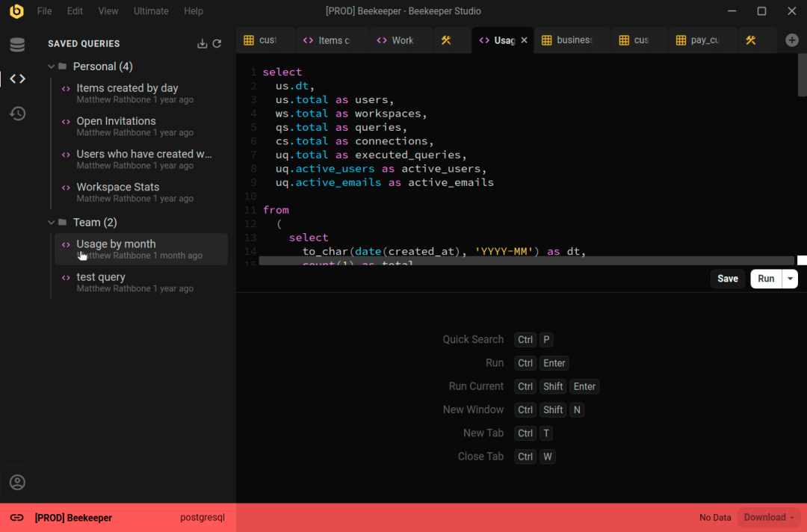Open the Workspace Stats saved query

[118, 188]
